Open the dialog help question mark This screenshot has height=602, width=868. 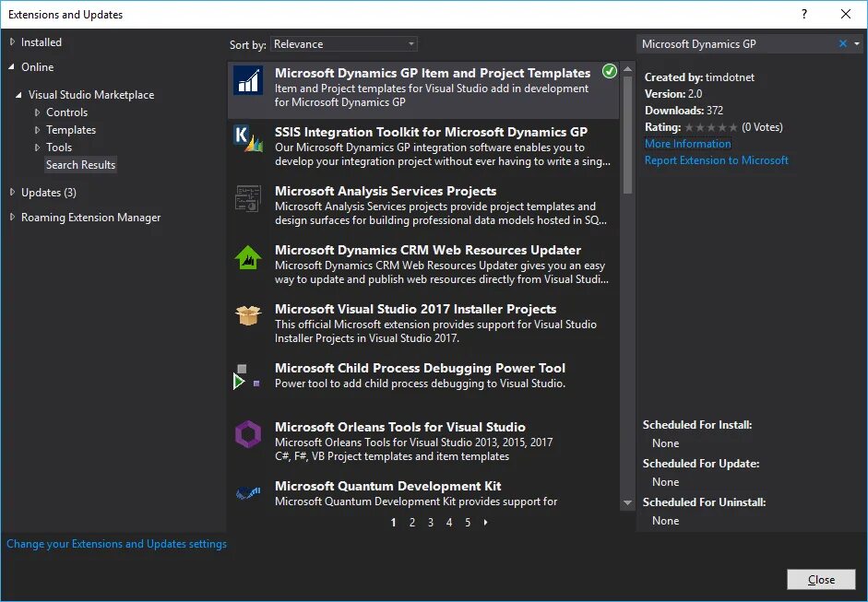[804, 15]
